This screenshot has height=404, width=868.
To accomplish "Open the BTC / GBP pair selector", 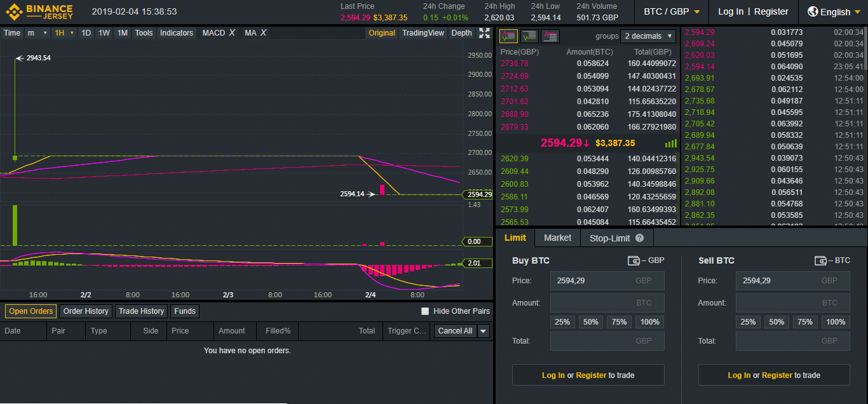I will pos(672,12).
